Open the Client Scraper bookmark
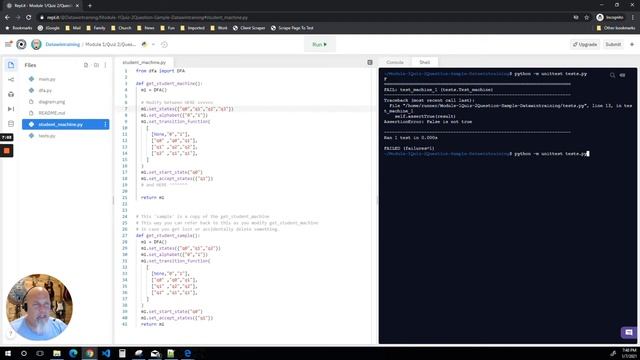640x360 pixels. tap(249, 28)
